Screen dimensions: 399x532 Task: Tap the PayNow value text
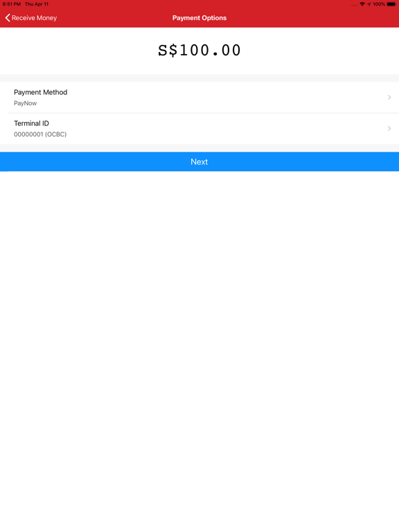[25, 103]
